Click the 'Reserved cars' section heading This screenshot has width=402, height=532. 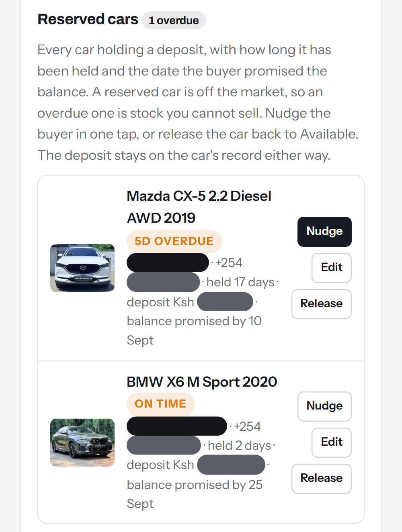click(x=88, y=19)
